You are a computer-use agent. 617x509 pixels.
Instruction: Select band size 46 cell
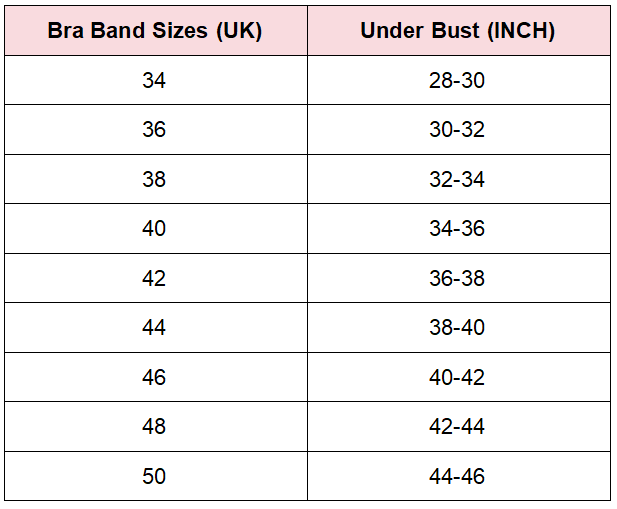[154, 377]
